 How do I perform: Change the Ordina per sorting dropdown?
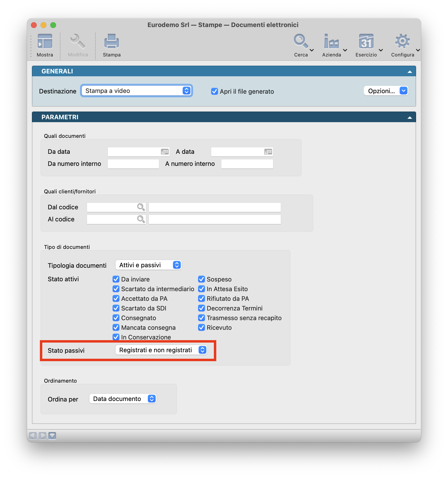[123, 399]
